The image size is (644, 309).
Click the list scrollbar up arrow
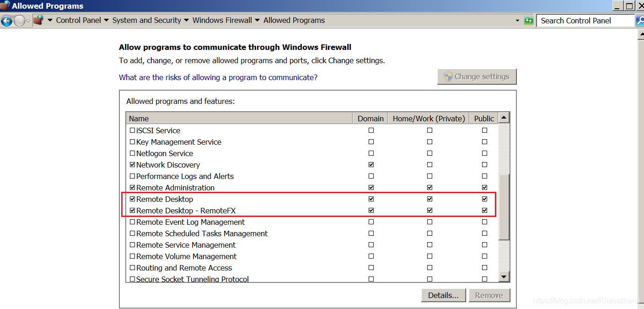click(x=504, y=118)
